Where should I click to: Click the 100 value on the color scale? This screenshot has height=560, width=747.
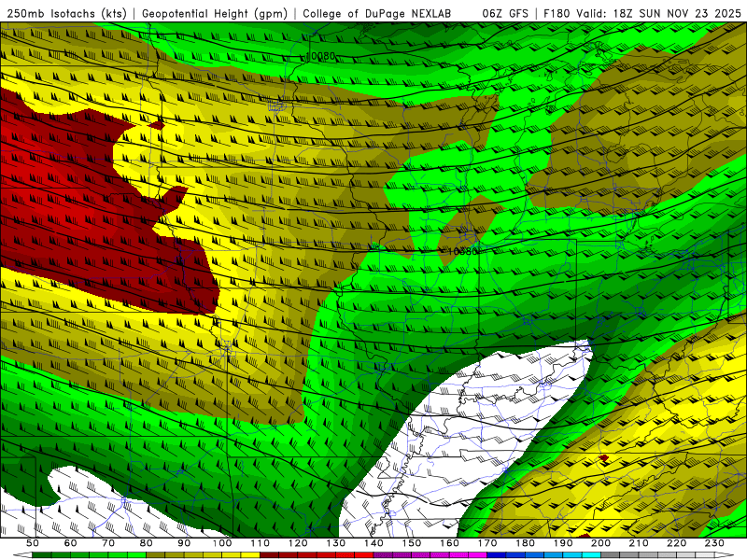tap(222, 543)
